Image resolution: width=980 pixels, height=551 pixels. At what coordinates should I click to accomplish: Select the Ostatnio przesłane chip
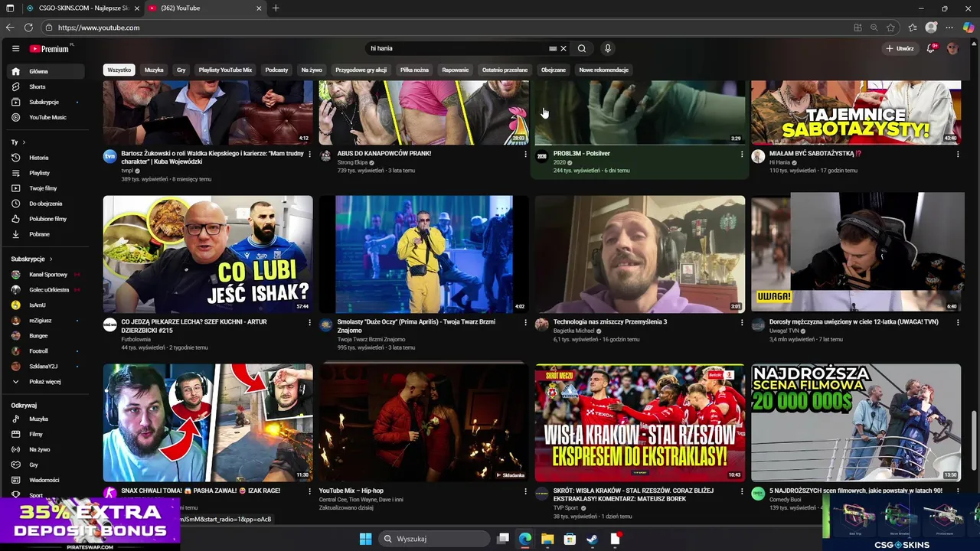[505, 70]
